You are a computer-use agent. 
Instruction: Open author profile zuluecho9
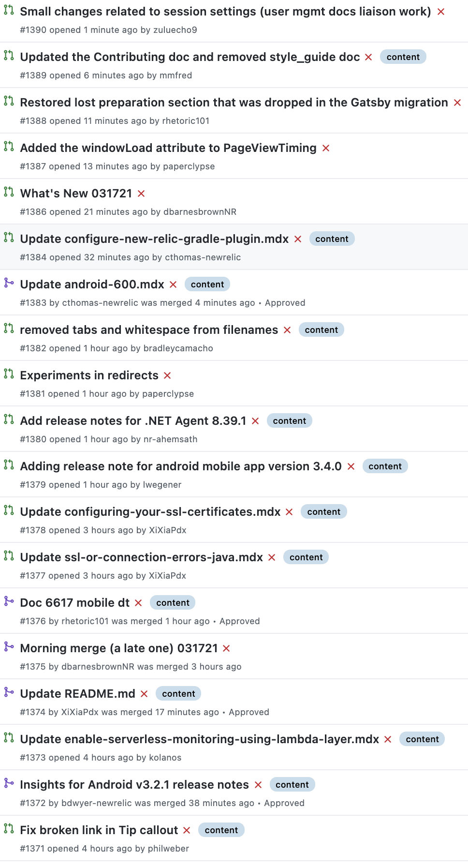pyautogui.click(x=175, y=30)
